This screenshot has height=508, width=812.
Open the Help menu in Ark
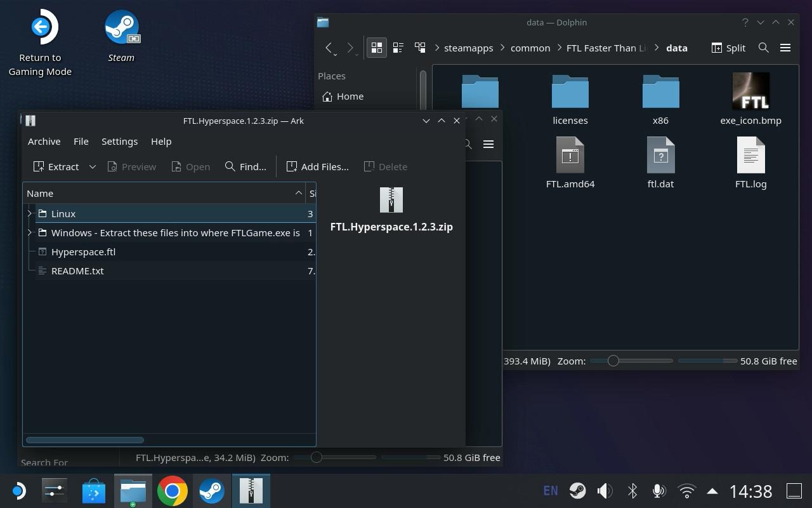(161, 141)
